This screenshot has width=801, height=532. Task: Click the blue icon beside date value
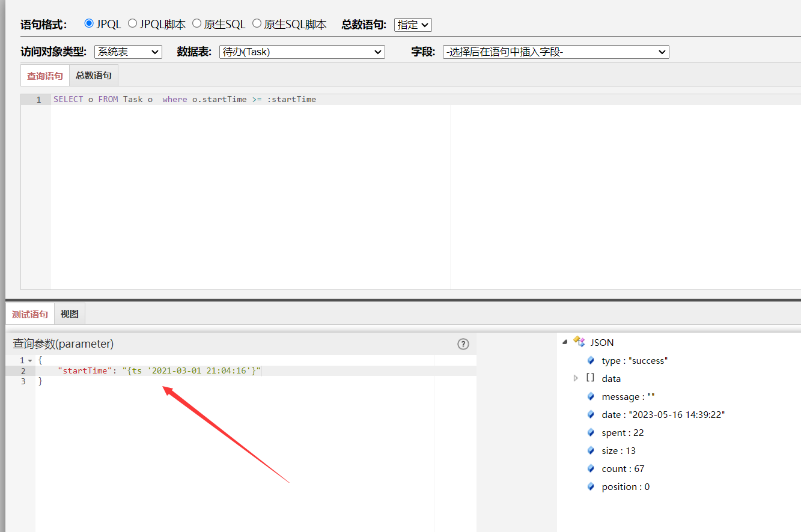(591, 414)
